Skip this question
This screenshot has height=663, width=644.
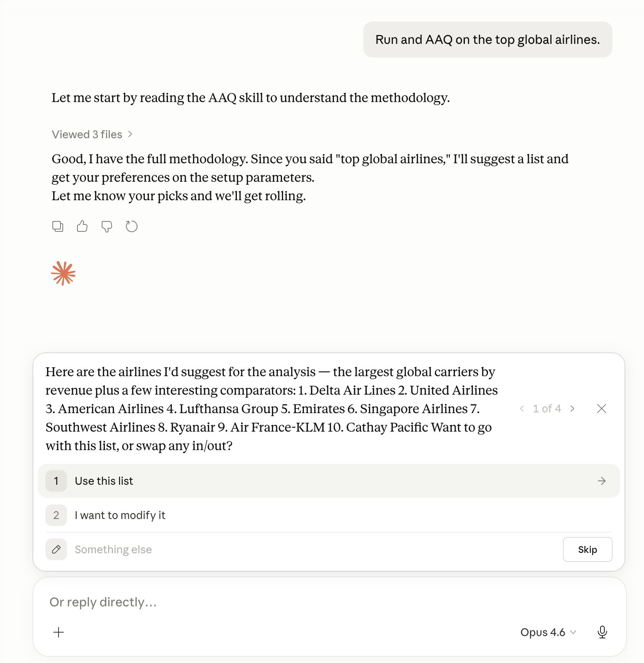pyautogui.click(x=587, y=549)
